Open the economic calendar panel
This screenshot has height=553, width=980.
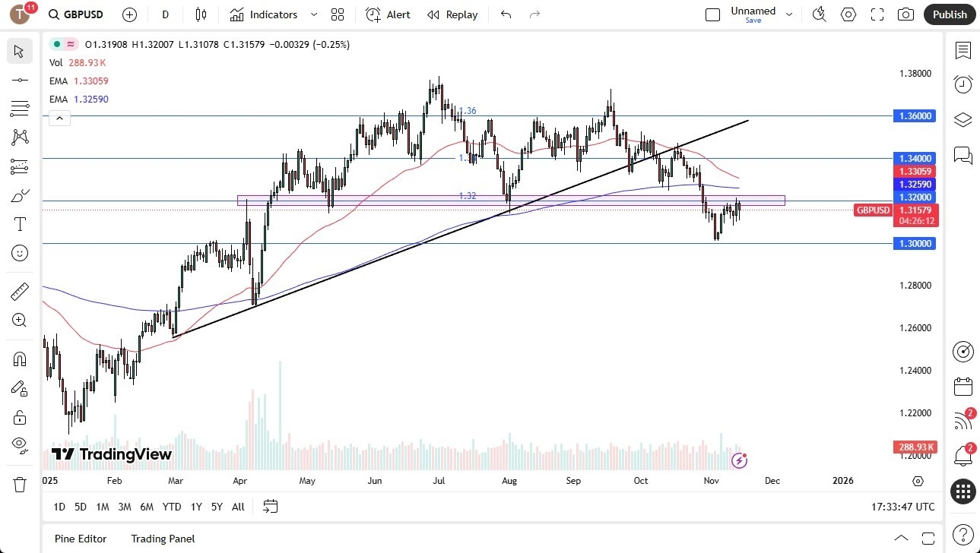[x=963, y=387]
